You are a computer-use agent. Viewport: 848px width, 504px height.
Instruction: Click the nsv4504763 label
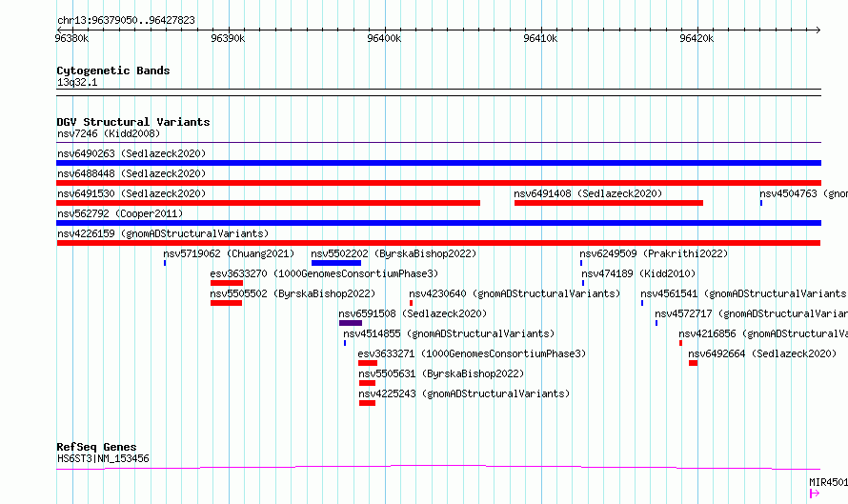(803, 193)
